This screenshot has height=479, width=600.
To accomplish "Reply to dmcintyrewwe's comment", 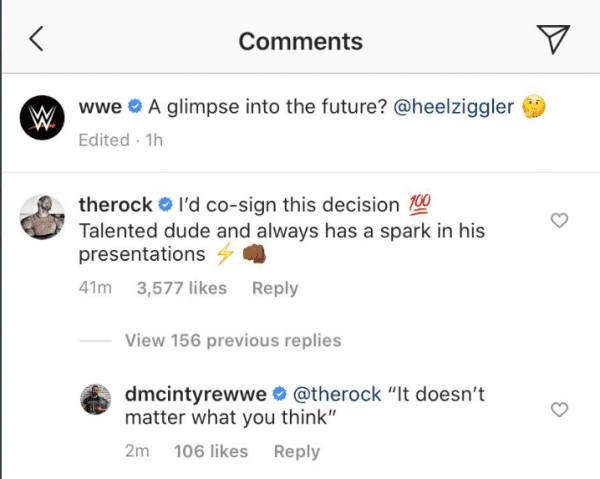I will (x=296, y=451).
